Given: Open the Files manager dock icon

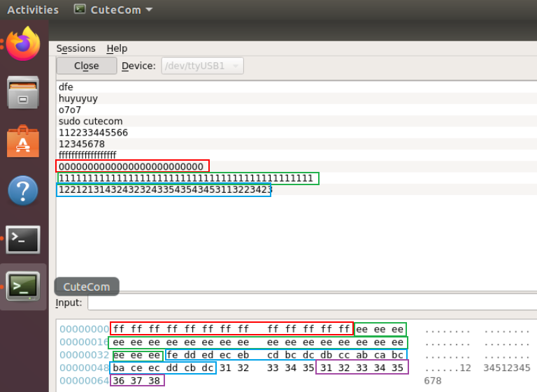Looking at the screenshot, I should pos(23,92).
